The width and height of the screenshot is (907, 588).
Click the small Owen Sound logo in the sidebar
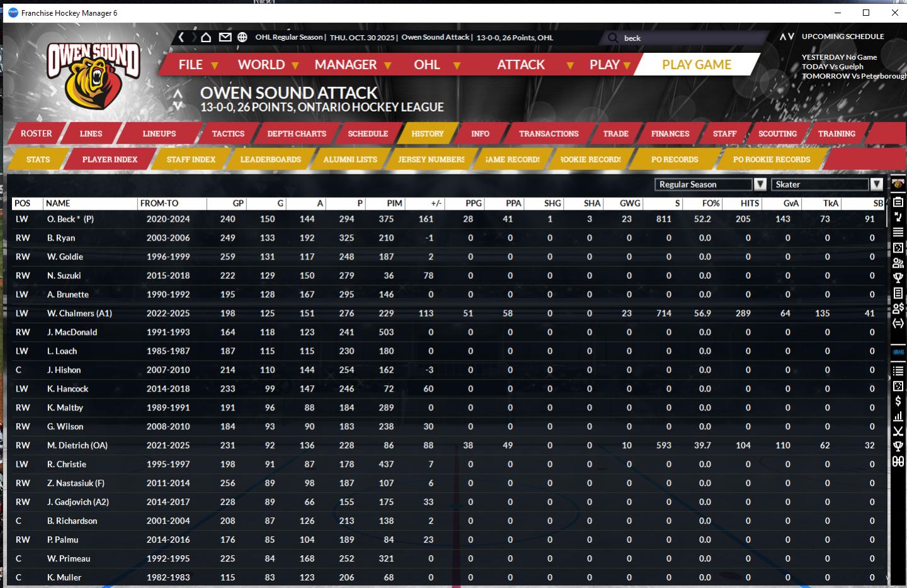click(898, 184)
